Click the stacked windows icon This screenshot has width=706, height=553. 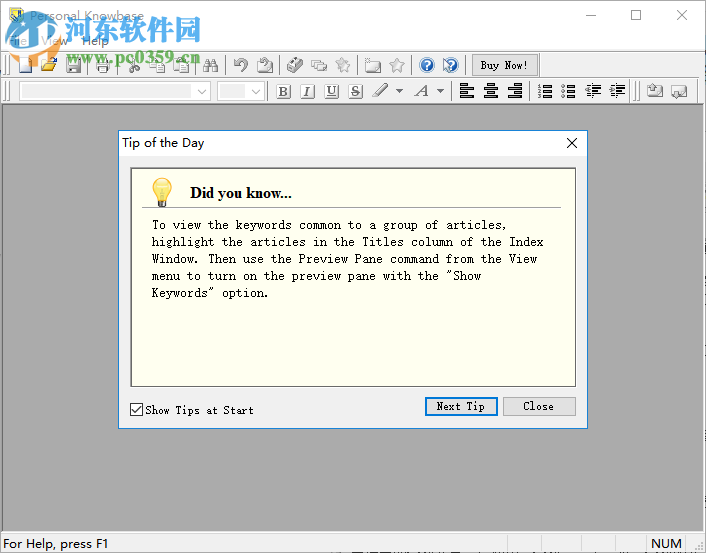coord(319,66)
